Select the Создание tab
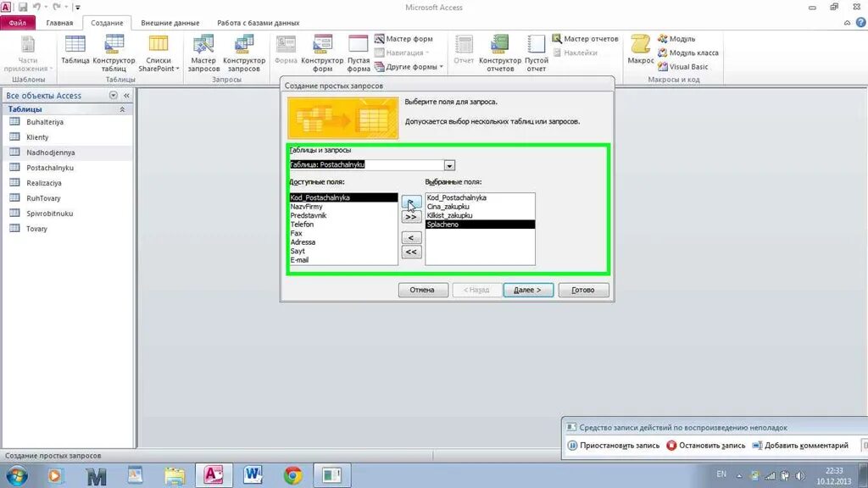Image resolution: width=868 pixels, height=488 pixels. point(107,23)
